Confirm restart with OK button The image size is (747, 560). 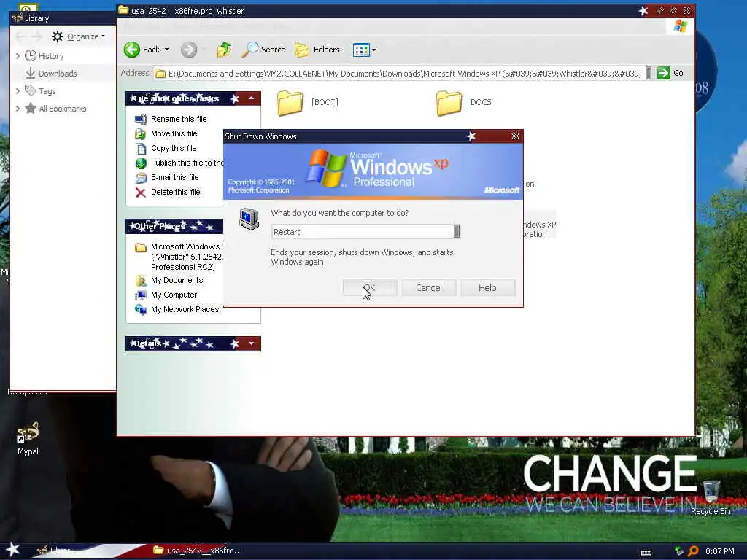tap(370, 287)
